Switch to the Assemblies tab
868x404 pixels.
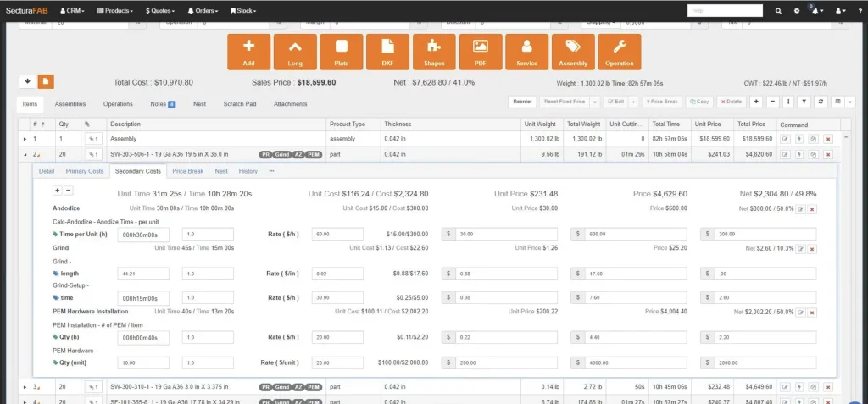(70, 104)
